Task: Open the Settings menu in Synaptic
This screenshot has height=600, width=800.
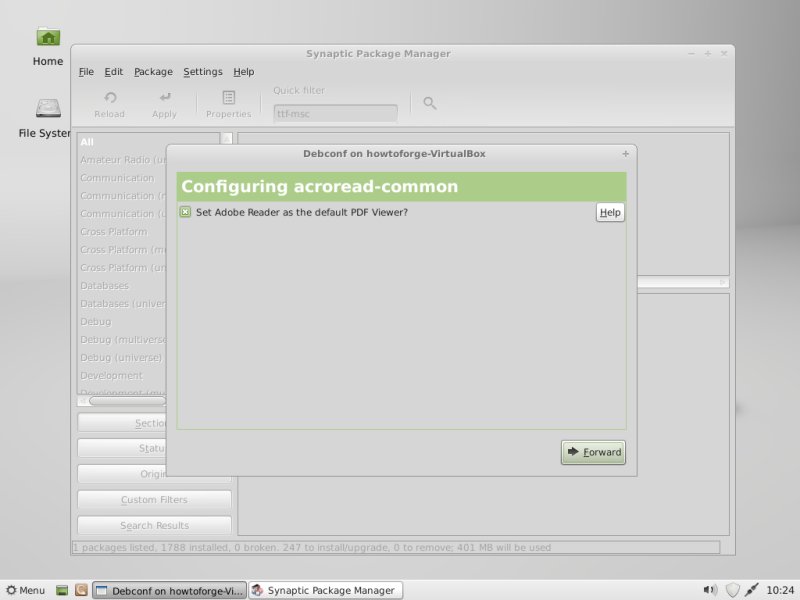Action: 203,72
